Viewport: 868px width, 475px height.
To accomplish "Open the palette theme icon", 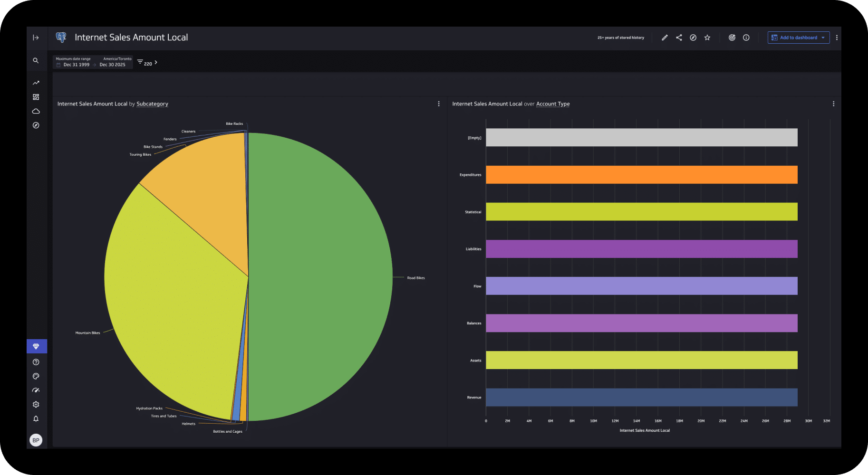I will (x=36, y=376).
